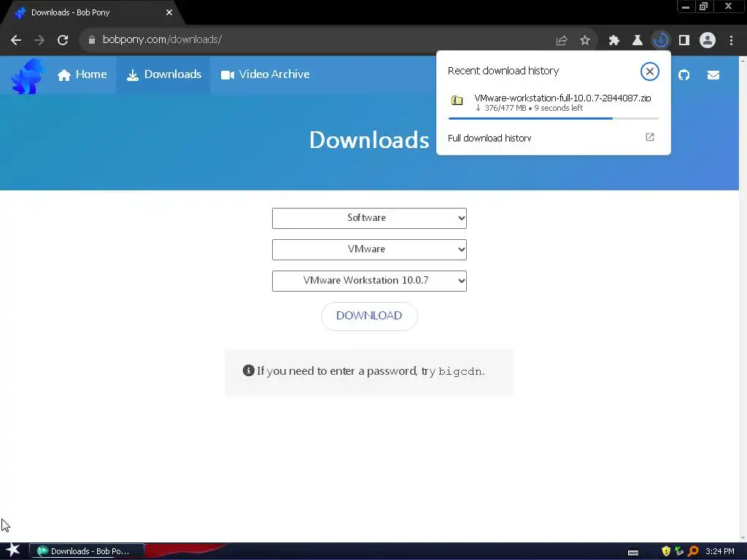This screenshot has height=560, width=747.
Task: Click the download progress bar
Action: coord(554,118)
